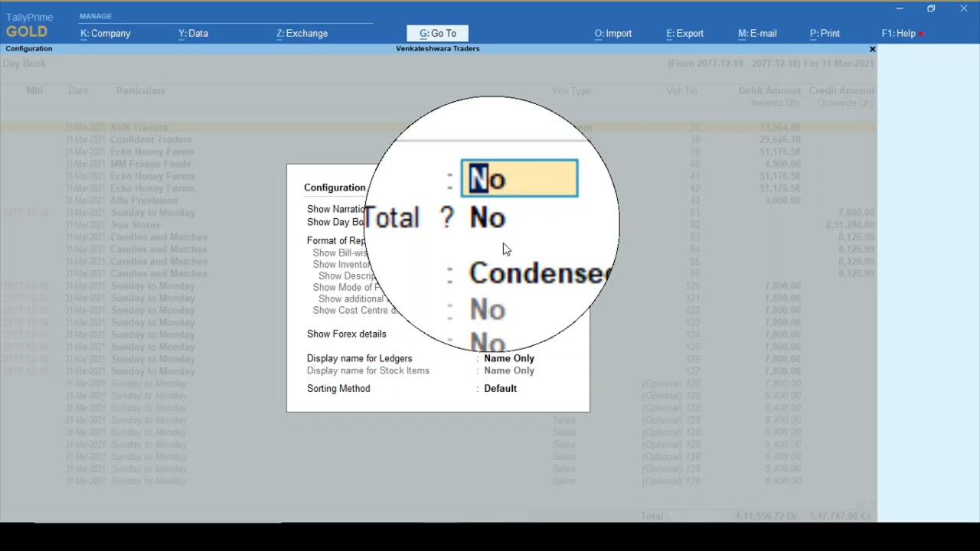Click the G: Go To button
980x551 pixels.
(x=437, y=34)
